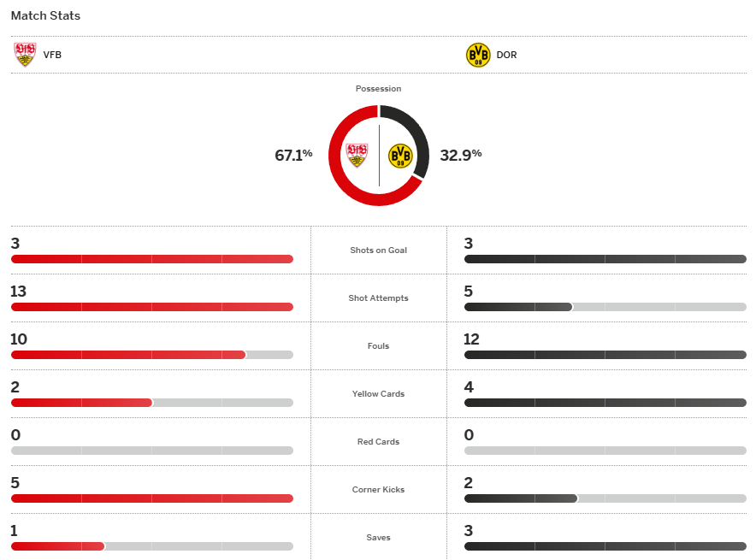Click the Red Cards stat label
The width and height of the screenshot is (756, 560).
[378, 442]
